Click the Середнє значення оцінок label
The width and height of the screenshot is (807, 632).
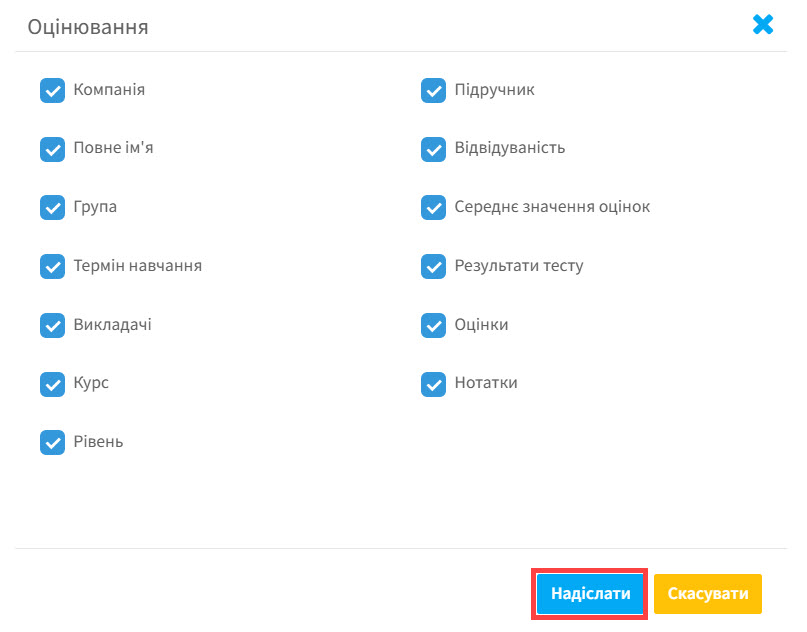(552, 207)
